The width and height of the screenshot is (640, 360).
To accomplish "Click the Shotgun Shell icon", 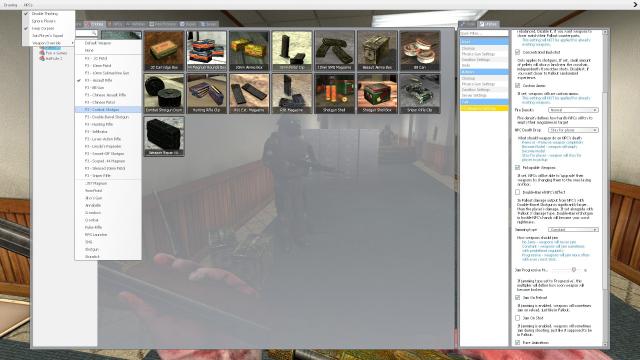I will coord(334,93).
